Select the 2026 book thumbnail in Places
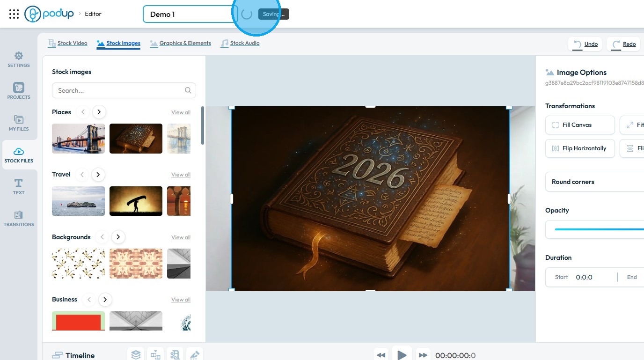644x360 pixels. [x=136, y=139]
